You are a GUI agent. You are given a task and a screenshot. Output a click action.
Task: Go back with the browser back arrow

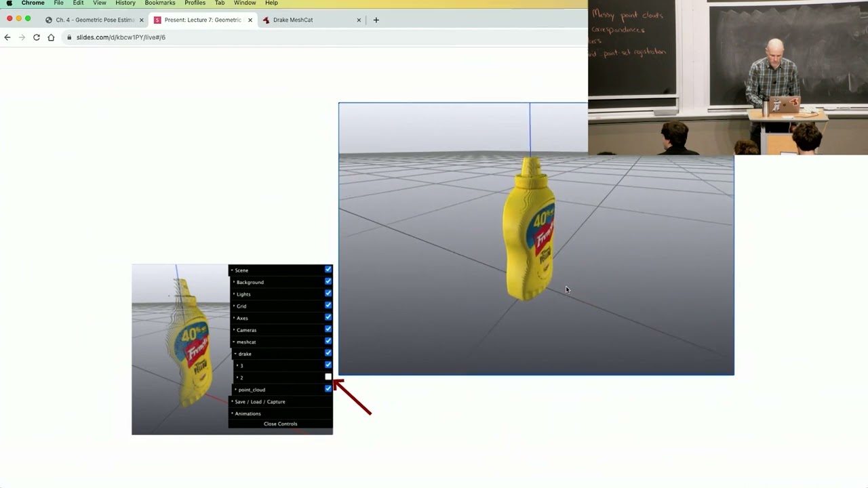7,37
